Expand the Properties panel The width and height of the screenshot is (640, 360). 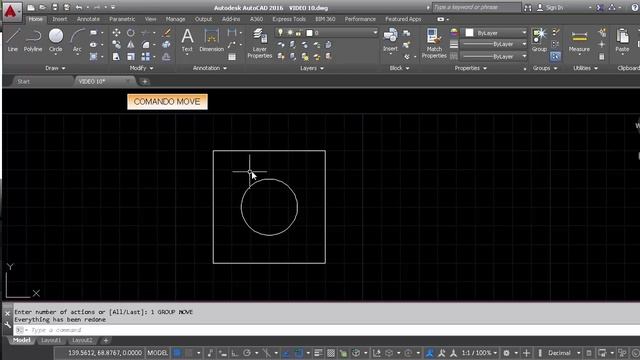(471, 68)
